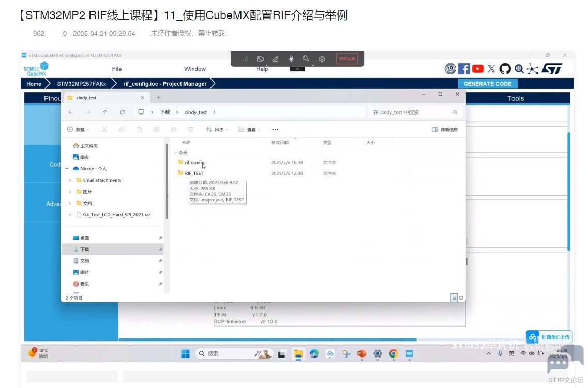This screenshot has height=388, width=588.
Task: Click the delete trash icon in toolbar
Action: tap(191, 130)
